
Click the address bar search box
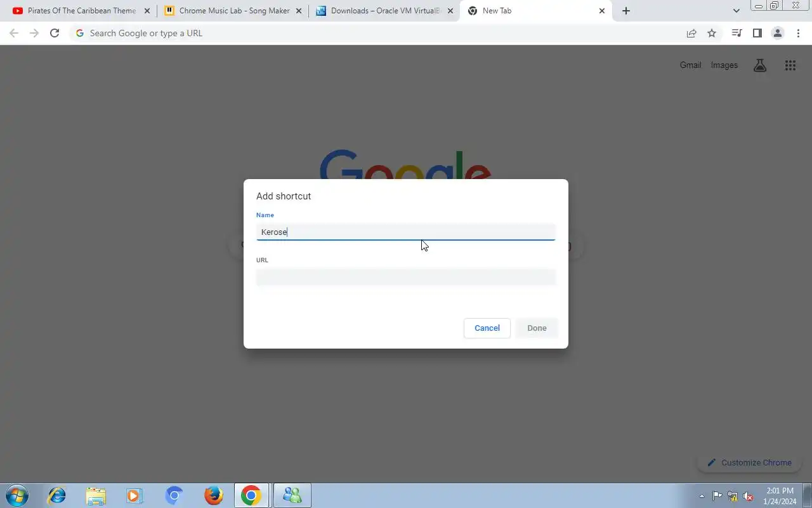click(374, 33)
